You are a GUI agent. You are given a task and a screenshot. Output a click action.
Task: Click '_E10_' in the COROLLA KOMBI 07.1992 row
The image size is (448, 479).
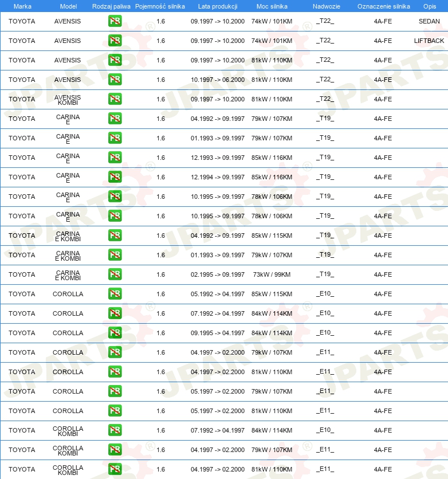pos(325,430)
